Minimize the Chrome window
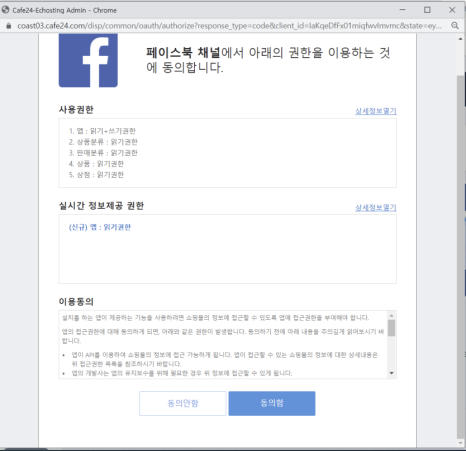Viewport: 466px width, 451px height. [x=403, y=10]
